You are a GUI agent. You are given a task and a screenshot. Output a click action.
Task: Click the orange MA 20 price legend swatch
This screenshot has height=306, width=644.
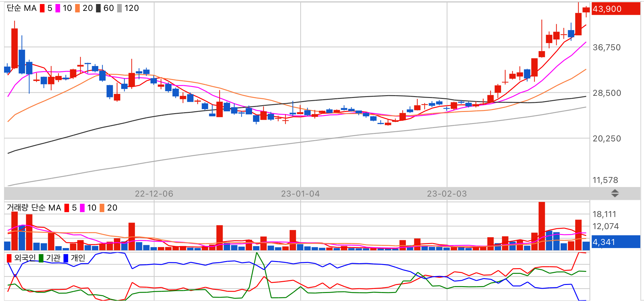(78, 8)
